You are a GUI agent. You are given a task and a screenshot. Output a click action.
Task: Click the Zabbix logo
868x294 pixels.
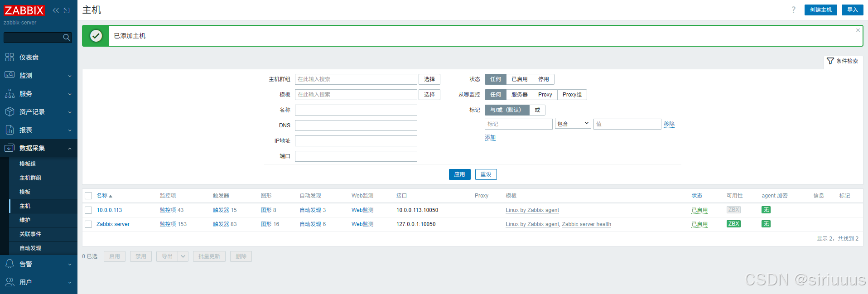(24, 10)
